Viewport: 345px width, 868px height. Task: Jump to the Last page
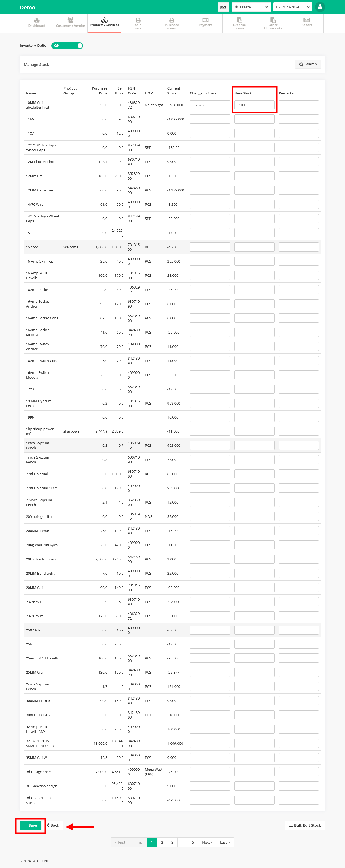(x=225, y=842)
